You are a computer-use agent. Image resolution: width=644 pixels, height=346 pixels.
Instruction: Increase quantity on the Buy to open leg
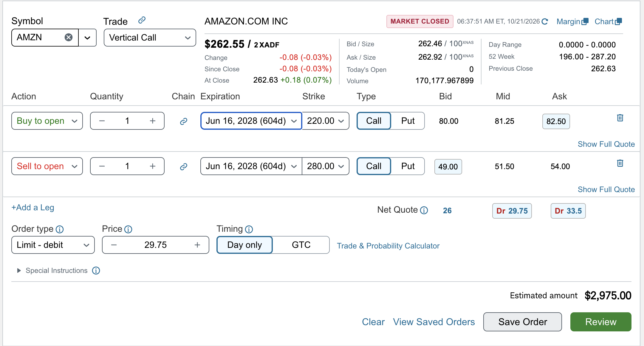click(153, 121)
